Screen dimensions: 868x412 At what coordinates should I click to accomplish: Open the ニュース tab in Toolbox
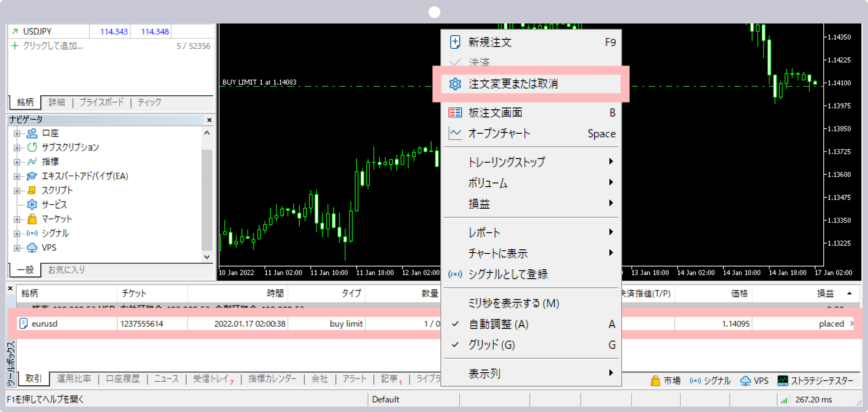click(x=166, y=379)
